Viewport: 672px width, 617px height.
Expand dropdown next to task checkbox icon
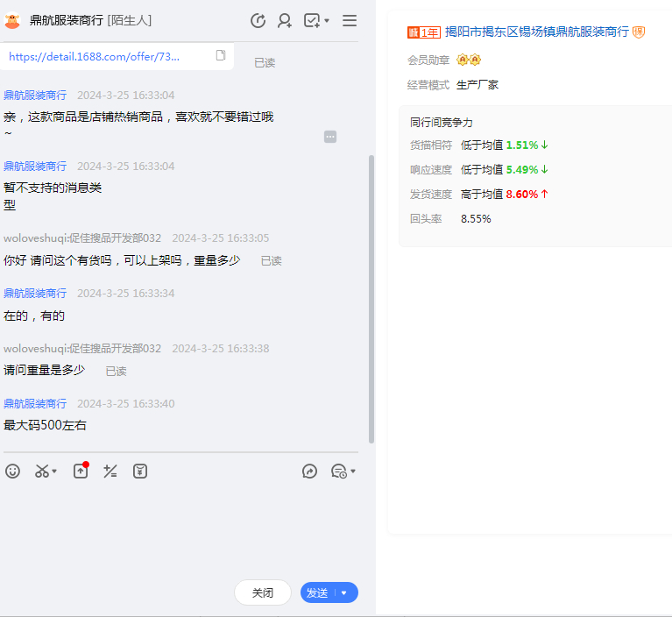pyautogui.click(x=327, y=21)
